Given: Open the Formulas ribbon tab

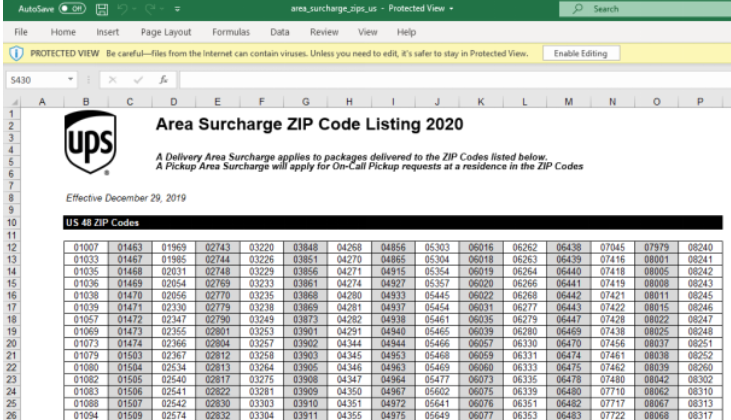Looking at the screenshot, I should pos(231,32).
